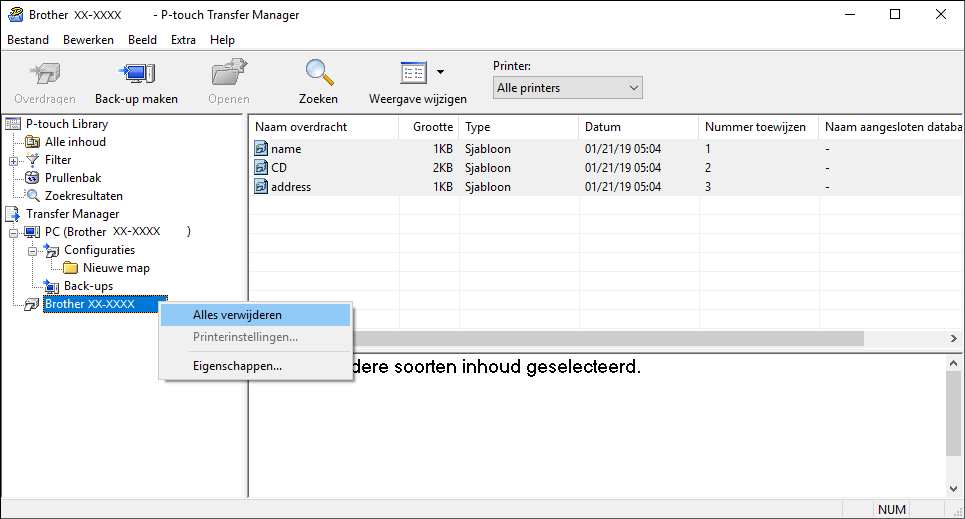965x519 pixels.
Task: Click the CD template file icon
Action: (x=261, y=167)
